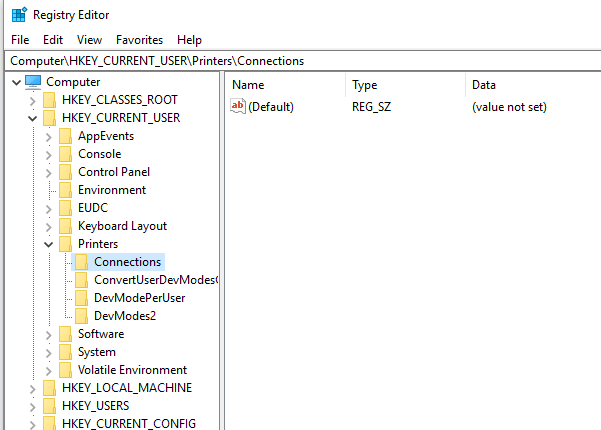Collapse the Printers key
This screenshot has width=601, height=430.
click(x=49, y=245)
